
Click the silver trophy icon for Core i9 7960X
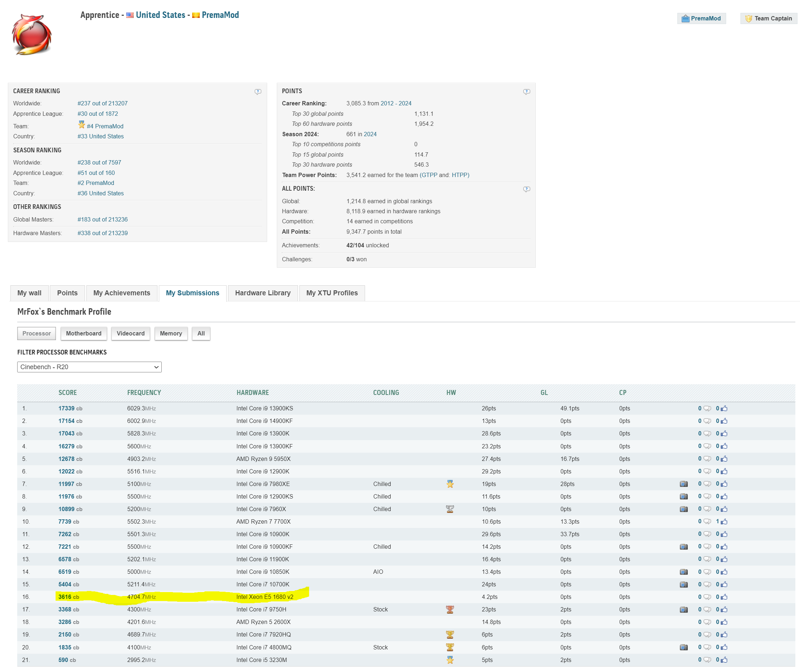[450, 509]
